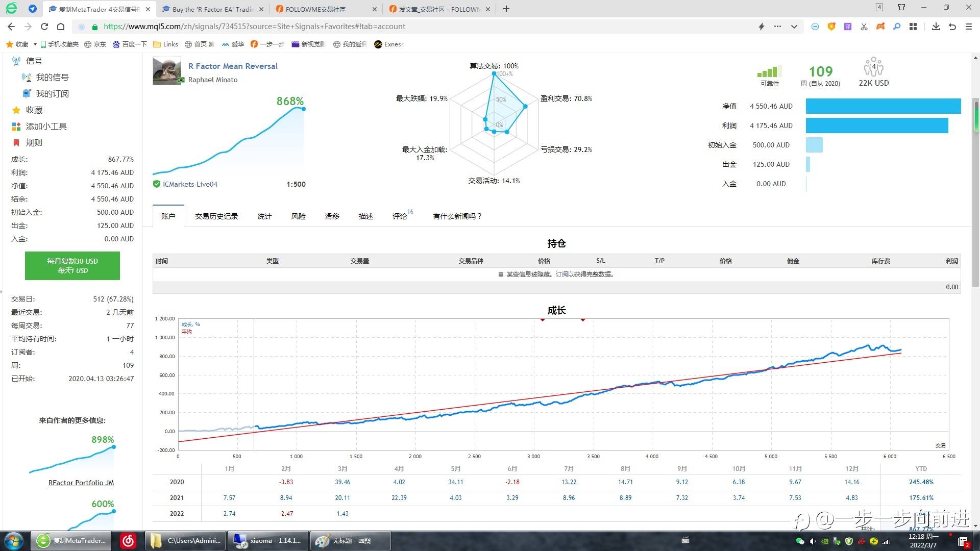Open the apps grid extension icon
Image resolution: width=980 pixels, height=551 pixels.
[913, 27]
